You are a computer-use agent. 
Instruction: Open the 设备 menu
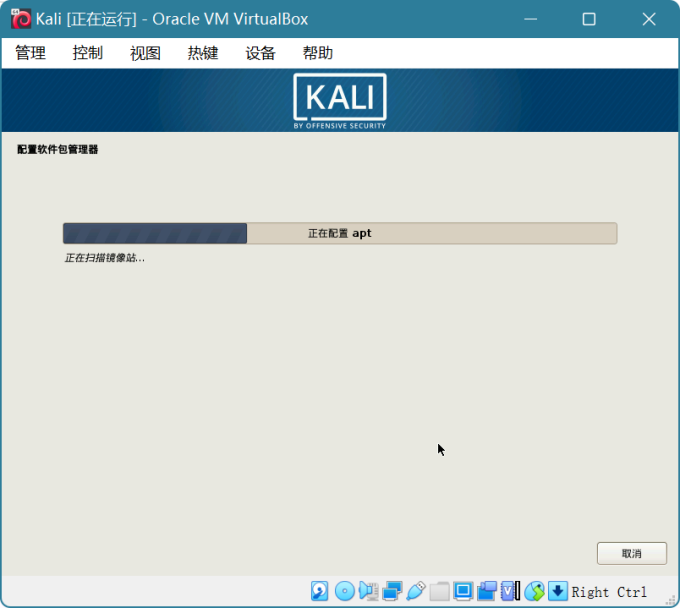coord(260,53)
